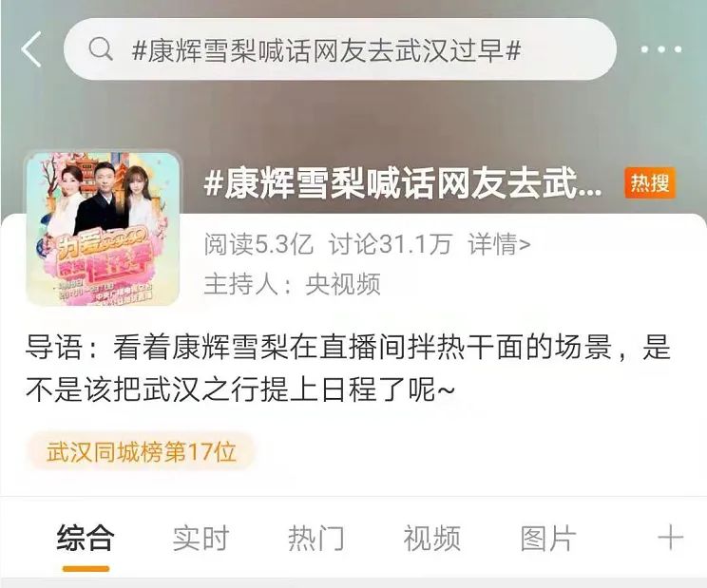This screenshot has width=707, height=588.
Task: Switch to the 实时 tab
Action: 201,538
